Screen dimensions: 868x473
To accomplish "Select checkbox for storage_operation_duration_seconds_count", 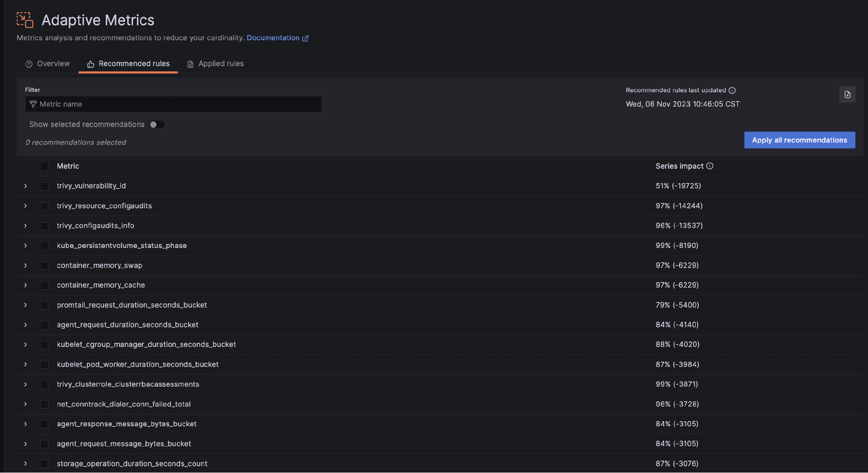I will click(44, 464).
